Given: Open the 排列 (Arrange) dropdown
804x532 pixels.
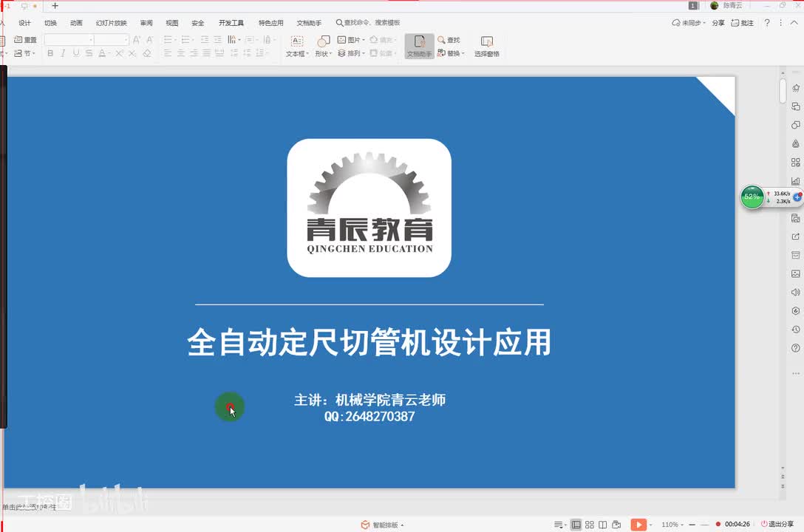Looking at the screenshot, I should (x=351, y=53).
